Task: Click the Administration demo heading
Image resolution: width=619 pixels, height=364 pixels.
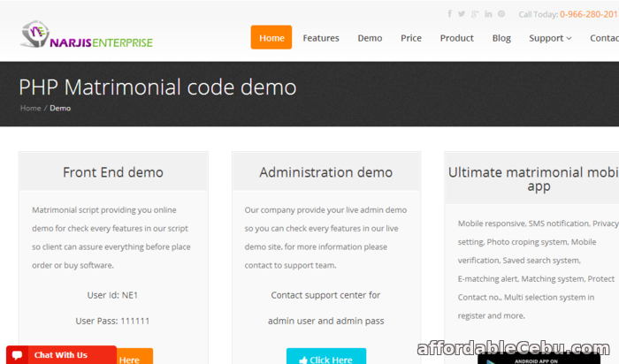Action: [x=326, y=172]
